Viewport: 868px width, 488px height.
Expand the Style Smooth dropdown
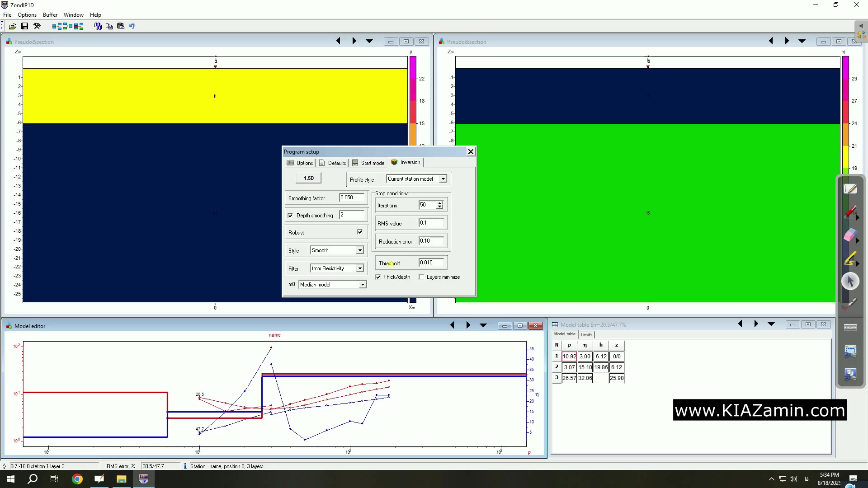(360, 250)
